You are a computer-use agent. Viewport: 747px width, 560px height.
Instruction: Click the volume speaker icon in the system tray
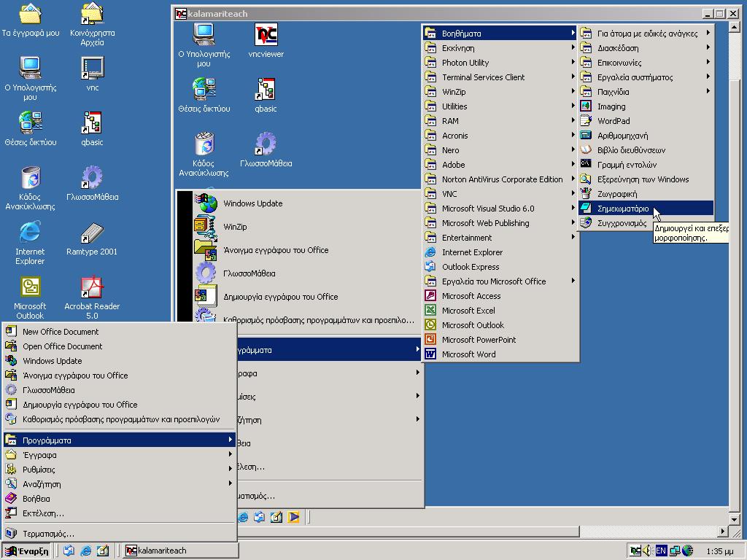pos(647,551)
